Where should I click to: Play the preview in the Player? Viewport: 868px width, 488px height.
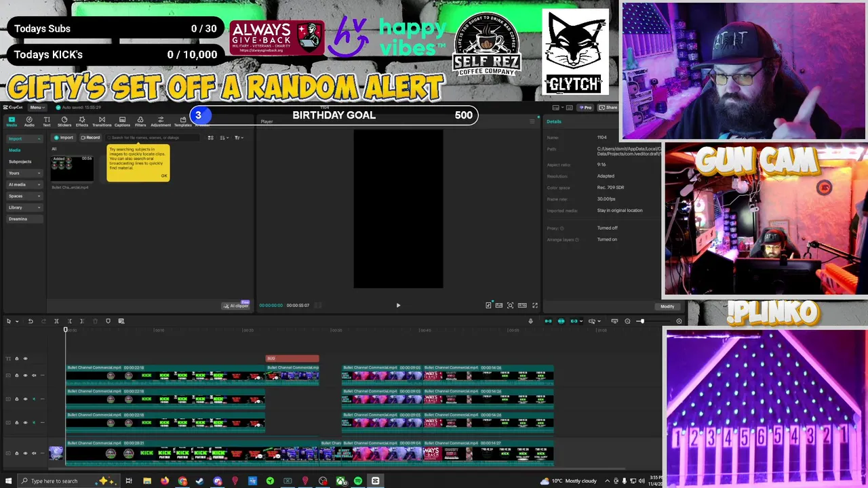point(398,306)
